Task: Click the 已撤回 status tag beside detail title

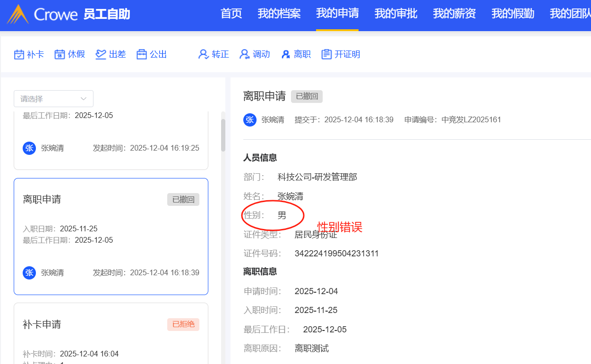Action: 307,96
